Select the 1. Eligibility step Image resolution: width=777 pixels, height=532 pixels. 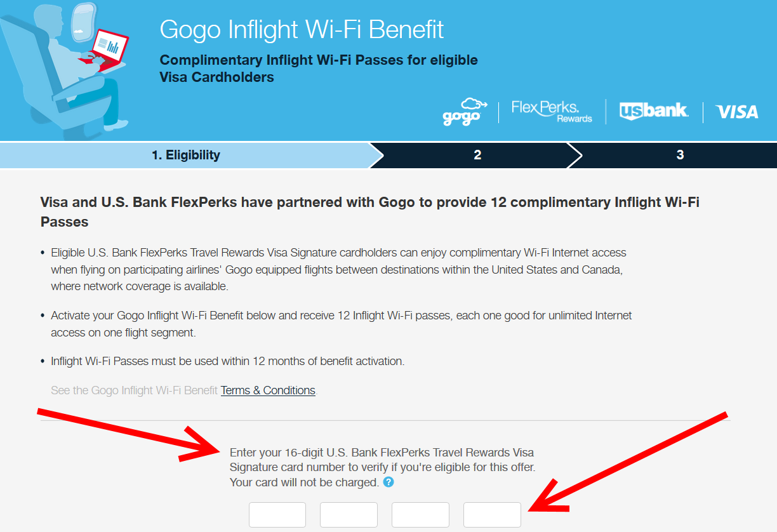(186, 155)
